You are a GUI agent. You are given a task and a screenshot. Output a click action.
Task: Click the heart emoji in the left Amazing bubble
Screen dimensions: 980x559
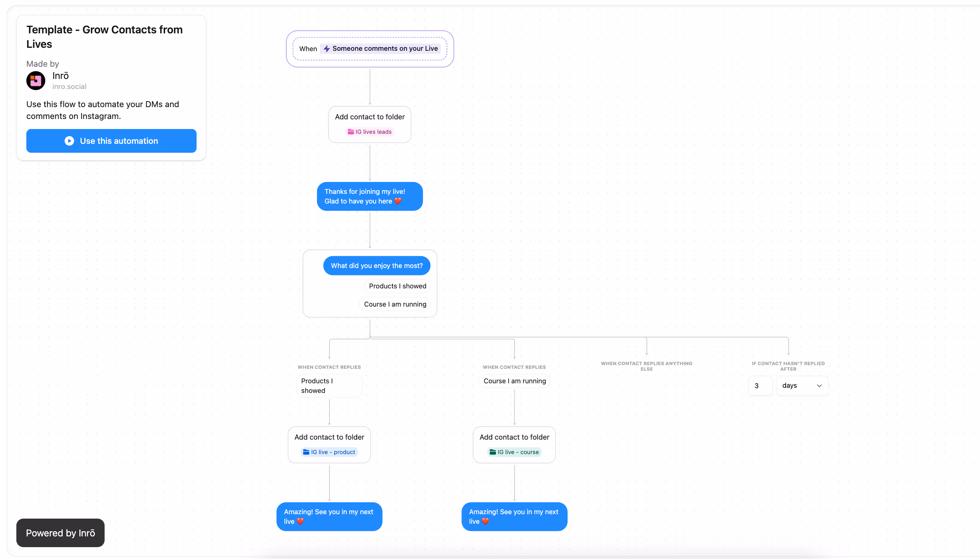pos(300,521)
